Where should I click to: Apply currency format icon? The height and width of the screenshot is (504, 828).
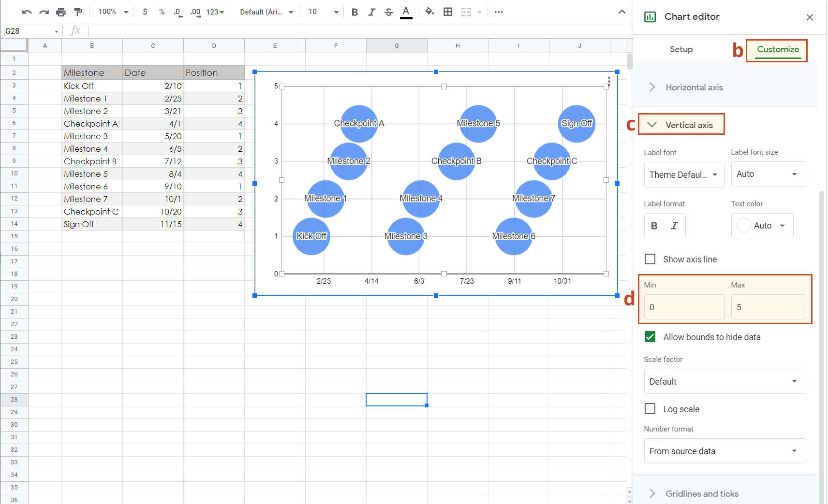(145, 12)
